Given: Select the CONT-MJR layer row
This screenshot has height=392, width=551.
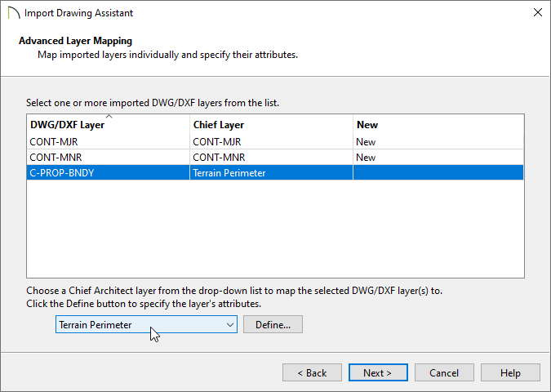Looking at the screenshot, I should click(275, 141).
